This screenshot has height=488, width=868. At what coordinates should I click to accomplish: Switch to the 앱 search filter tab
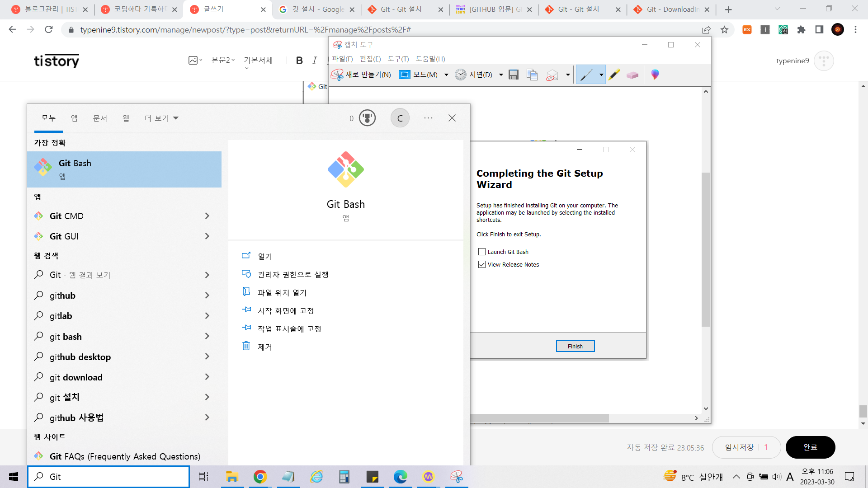74,118
